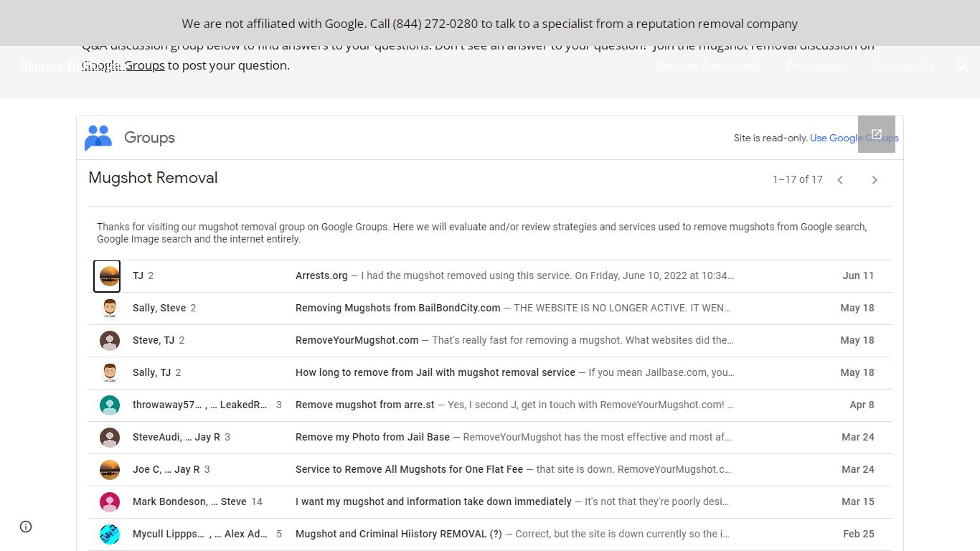Click the group description paragraph
The image size is (980, 551).
481,233
